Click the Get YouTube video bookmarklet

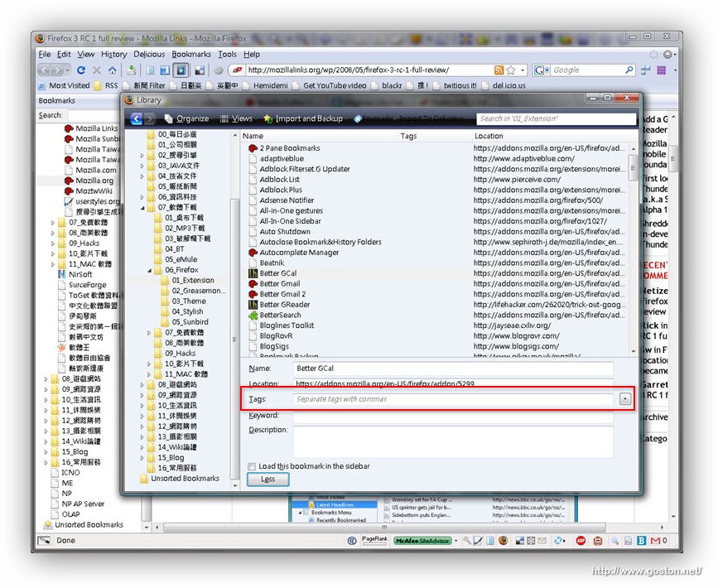pyautogui.click(x=330, y=85)
